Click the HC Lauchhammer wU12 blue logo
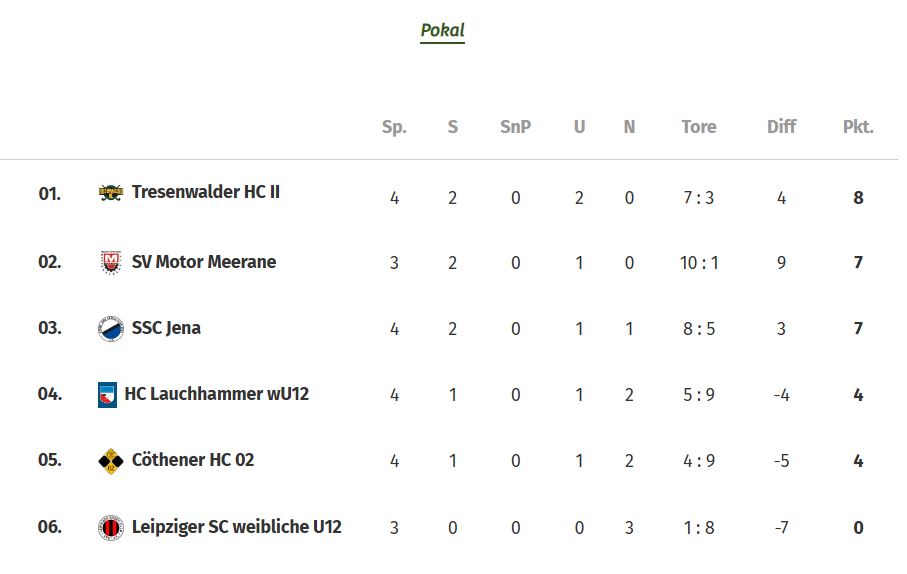 click(x=108, y=395)
